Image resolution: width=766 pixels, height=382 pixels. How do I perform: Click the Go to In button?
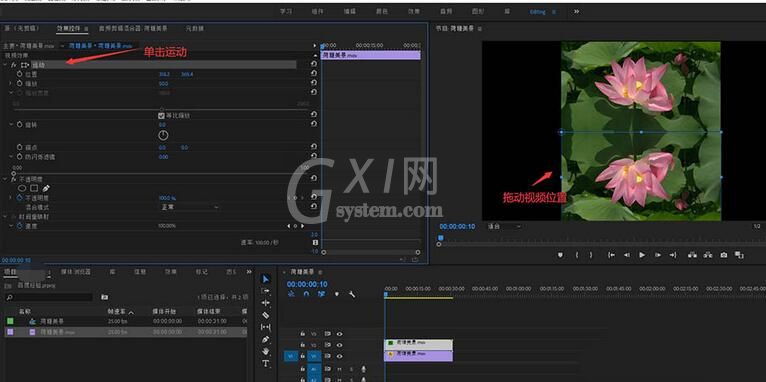611,255
